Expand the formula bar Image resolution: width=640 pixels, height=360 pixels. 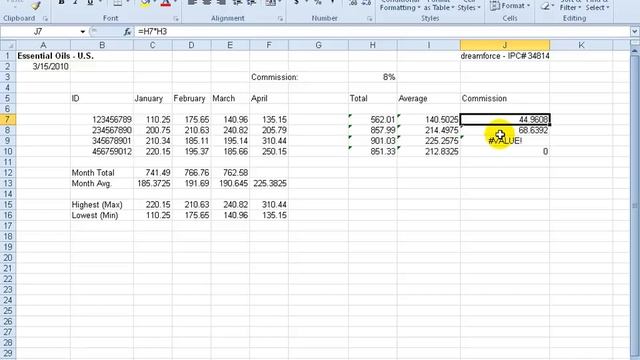tap(635, 31)
